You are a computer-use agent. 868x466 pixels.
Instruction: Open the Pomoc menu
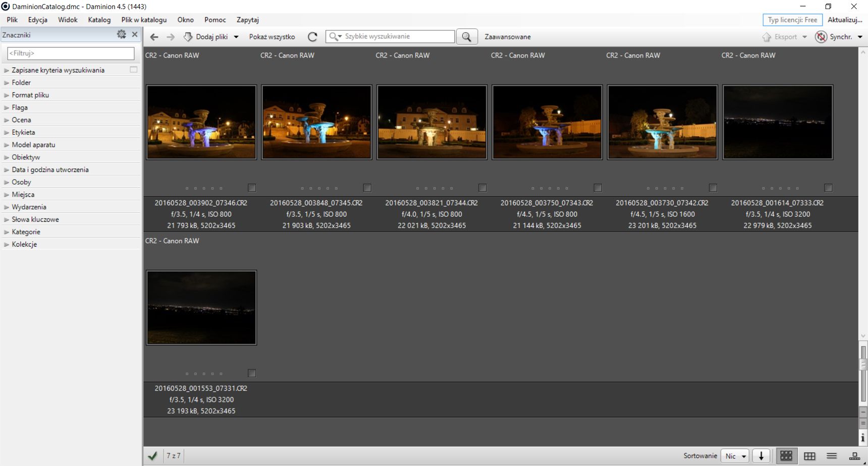pos(215,20)
